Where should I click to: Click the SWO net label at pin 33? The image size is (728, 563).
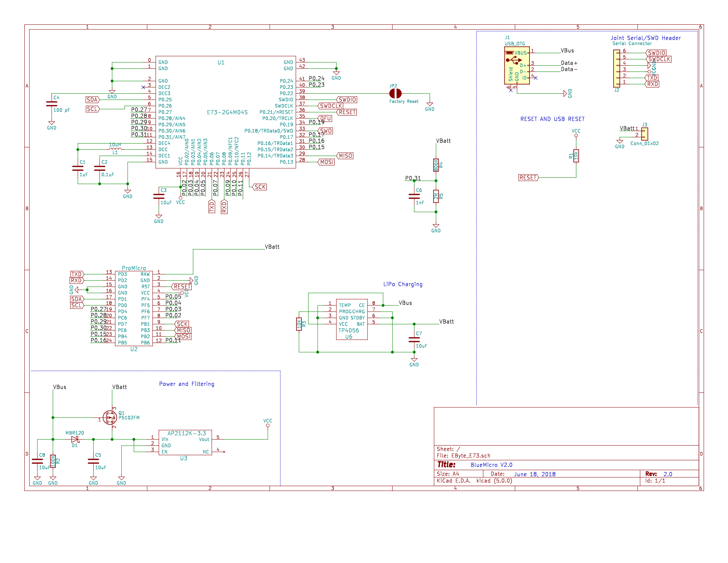point(325,131)
